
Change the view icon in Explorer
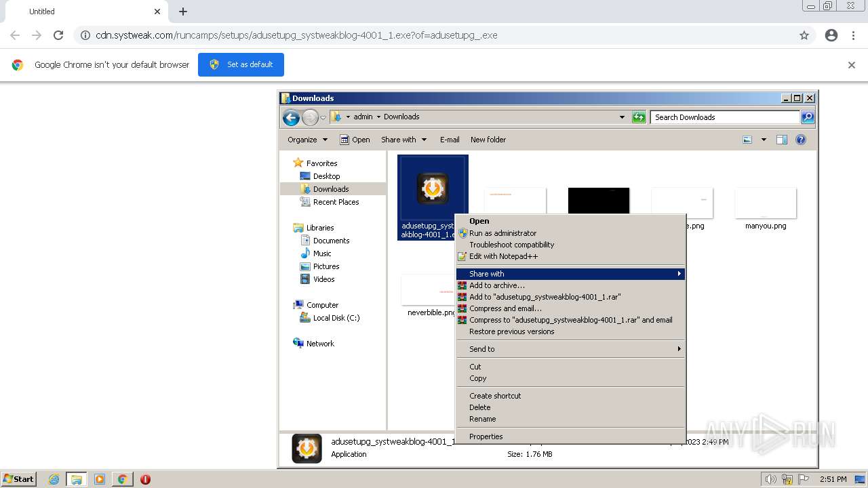(747, 140)
